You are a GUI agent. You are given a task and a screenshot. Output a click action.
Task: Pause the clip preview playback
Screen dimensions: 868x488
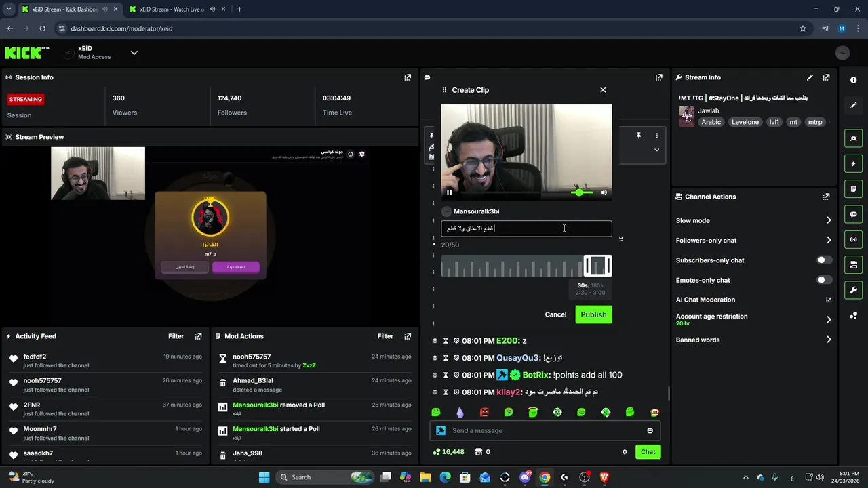(449, 192)
